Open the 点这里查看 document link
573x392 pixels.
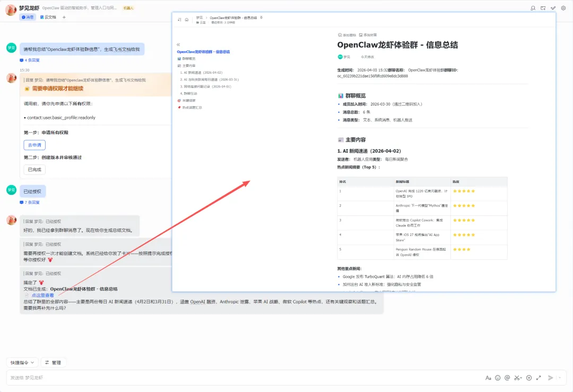[42, 295]
